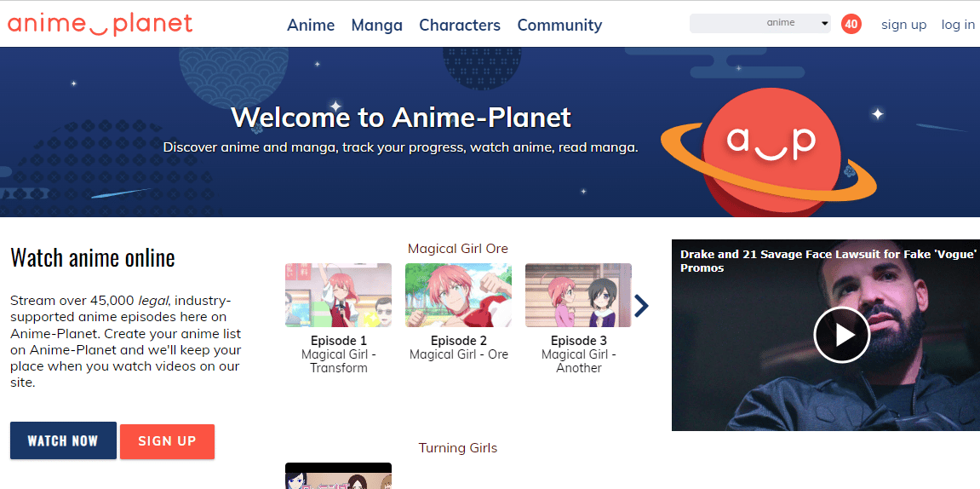Screen dimensions: 980x489
Task: Open the Turning Girls episode thumbnail
Action: (x=338, y=476)
